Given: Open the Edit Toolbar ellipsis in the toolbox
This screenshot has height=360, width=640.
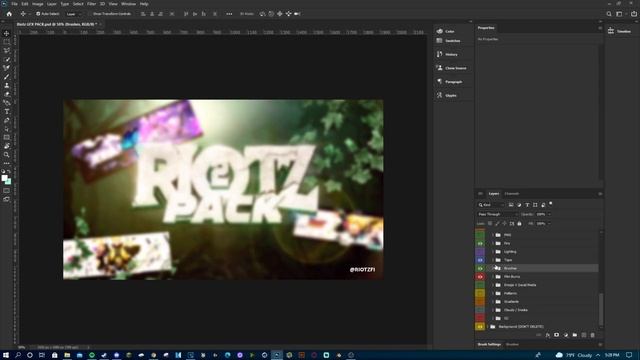Looking at the screenshot, I should point(7,163).
